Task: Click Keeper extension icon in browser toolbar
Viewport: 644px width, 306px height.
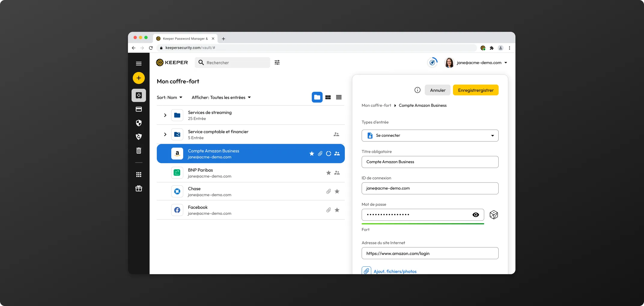Action: click(483, 48)
